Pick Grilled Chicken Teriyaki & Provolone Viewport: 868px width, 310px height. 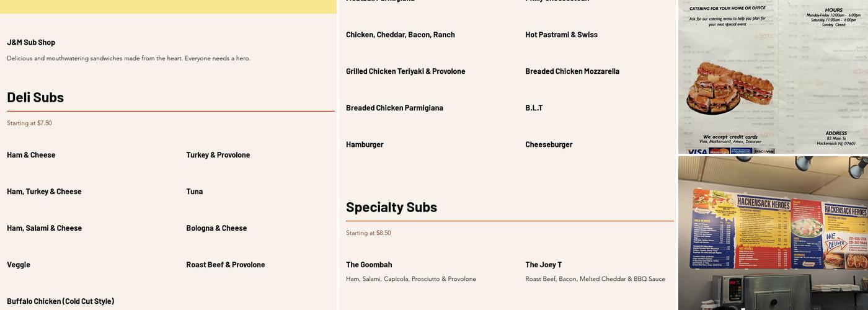coord(405,71)
